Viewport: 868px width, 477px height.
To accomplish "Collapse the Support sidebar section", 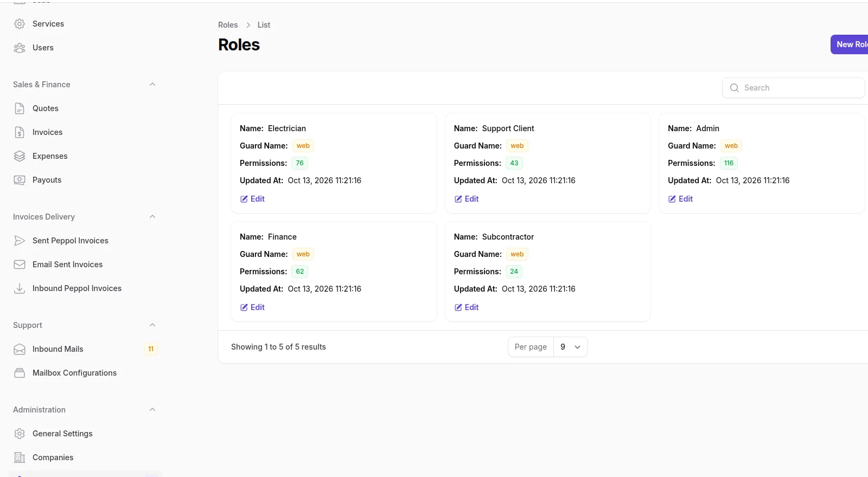I will [x=152, y=325].
